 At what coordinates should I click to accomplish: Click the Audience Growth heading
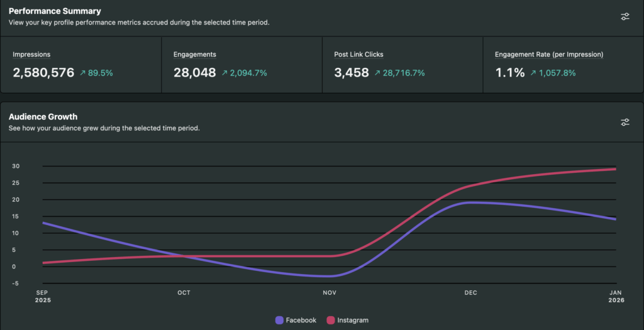(43, 116)
